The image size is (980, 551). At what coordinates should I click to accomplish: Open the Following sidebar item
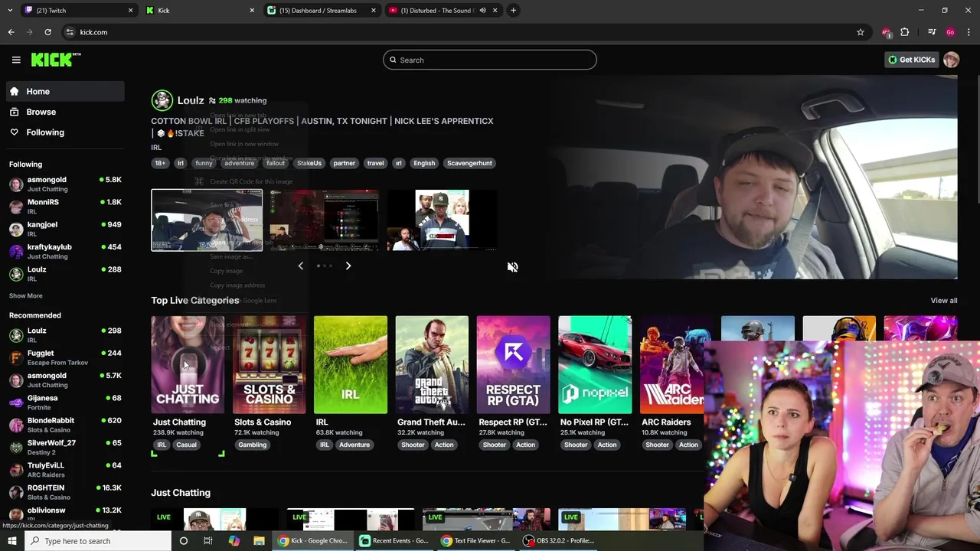[64, 132]
